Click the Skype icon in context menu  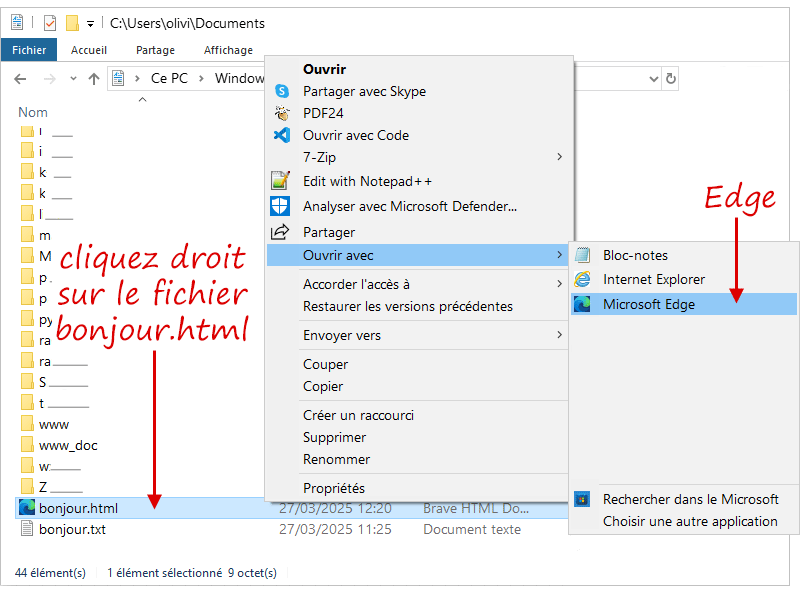click(282, 91)
